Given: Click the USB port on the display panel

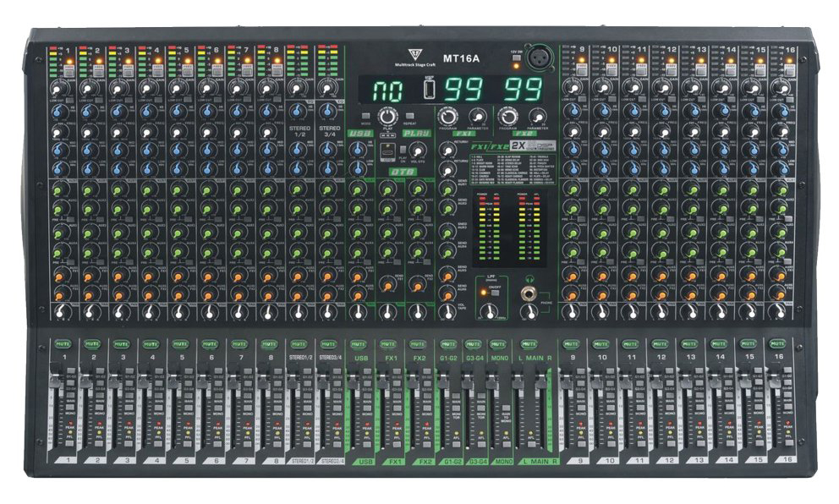Looking at the screenshot, I should [430, 89].
